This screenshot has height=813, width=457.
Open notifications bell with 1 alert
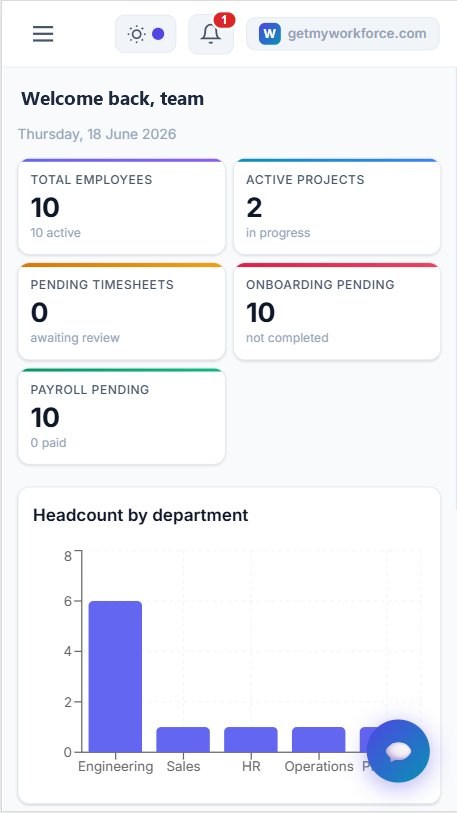pyautogui.click(x=211, y=34)
